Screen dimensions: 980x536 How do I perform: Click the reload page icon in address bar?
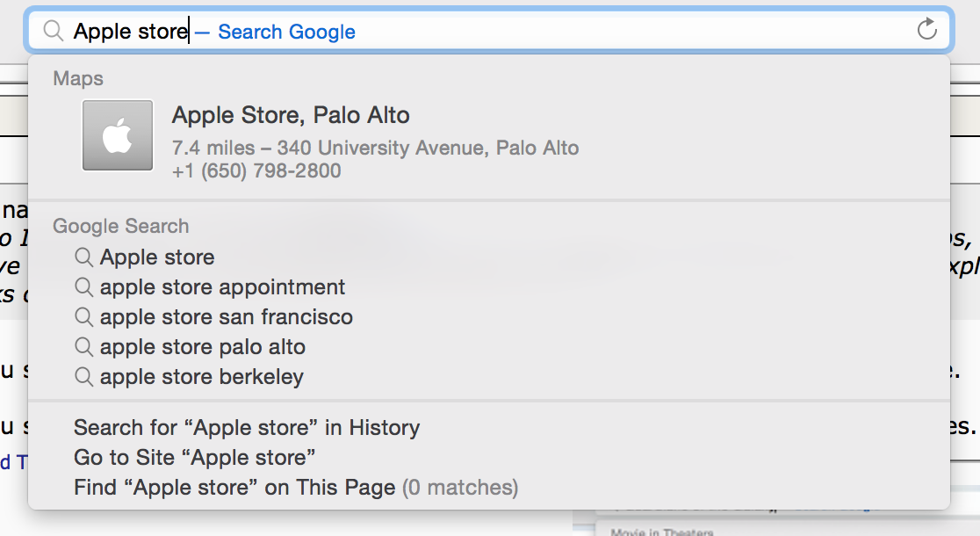926,29
